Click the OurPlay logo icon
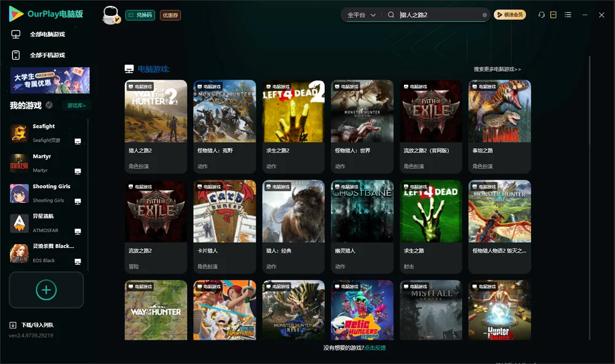615x364 pixels. tap(16, 14)
